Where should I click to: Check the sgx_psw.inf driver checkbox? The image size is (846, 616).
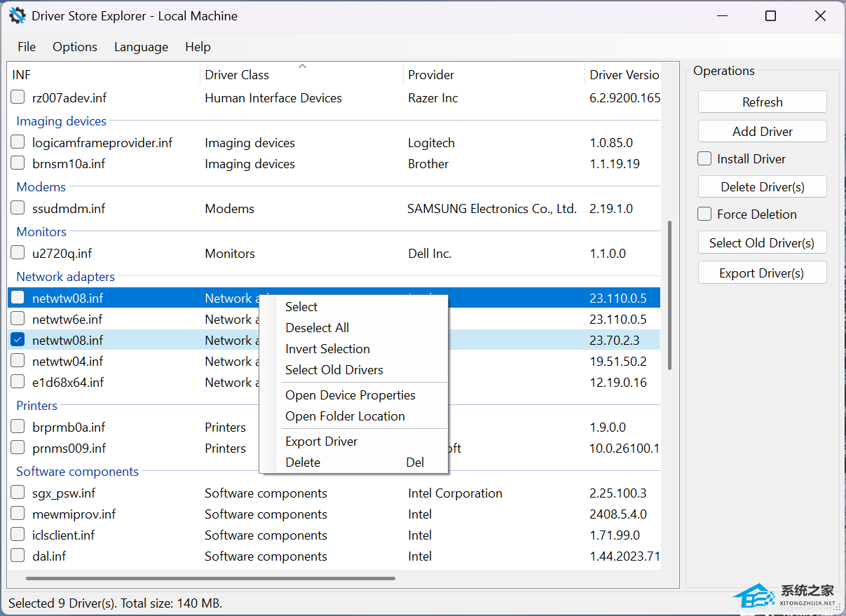point(18,493)
